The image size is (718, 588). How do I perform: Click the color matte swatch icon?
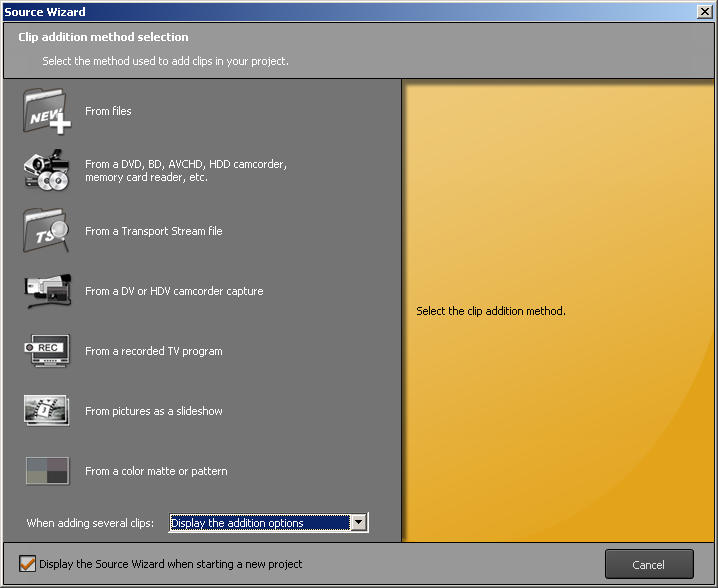coord(46,471)
